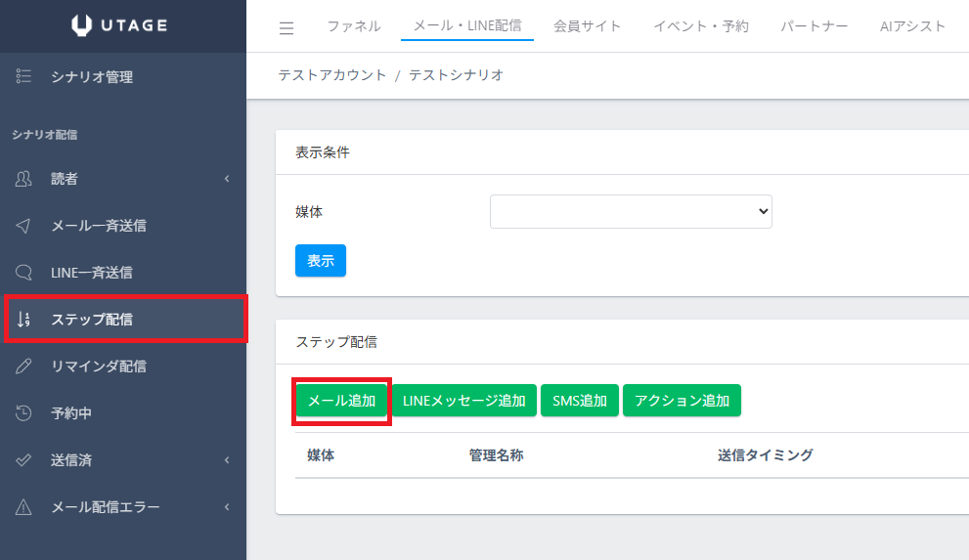Expand the 読者 submenu chevron

pyautogui.click(x=227, y=179)
